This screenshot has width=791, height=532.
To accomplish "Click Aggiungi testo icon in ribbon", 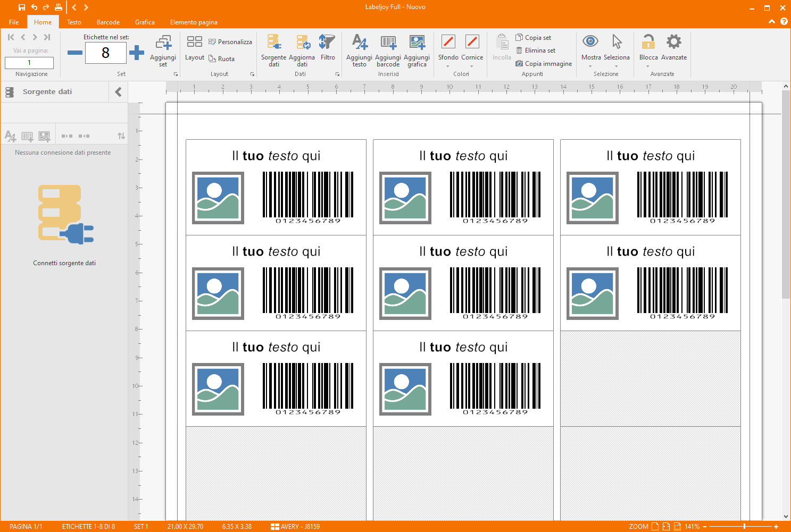I will 359,43.
